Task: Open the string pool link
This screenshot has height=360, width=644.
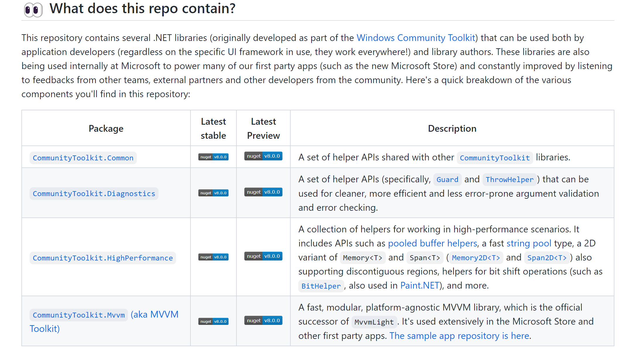Action: (x=529, y=243)
